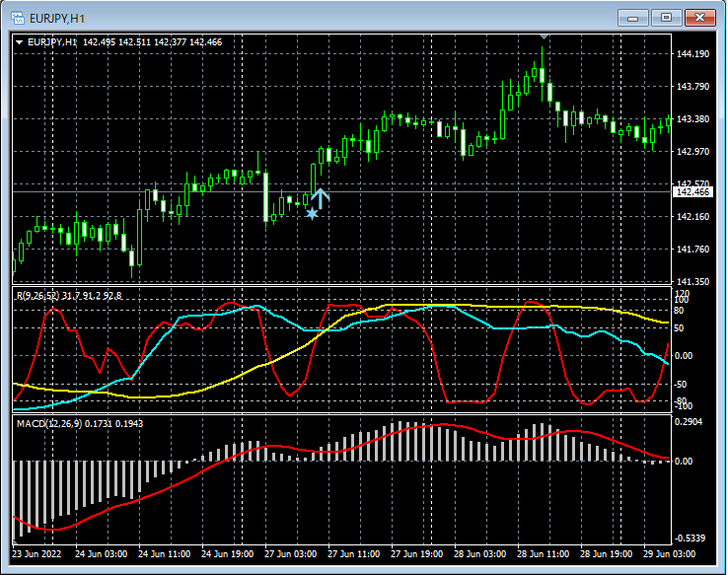Expand the triangle beside EURJPY,H1 symbol label

pyautogui.click(x=19, y=41)
